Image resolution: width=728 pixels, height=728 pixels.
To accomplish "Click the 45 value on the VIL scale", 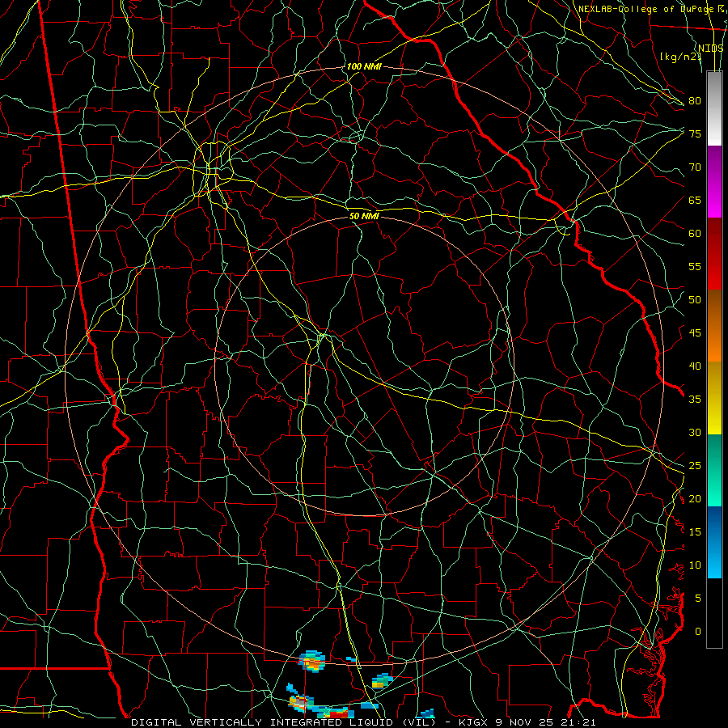I will [695, 333].
